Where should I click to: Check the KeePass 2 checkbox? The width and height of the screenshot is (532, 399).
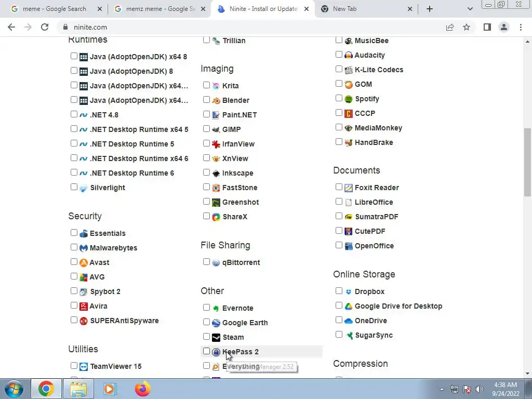(x=206, y=351)
